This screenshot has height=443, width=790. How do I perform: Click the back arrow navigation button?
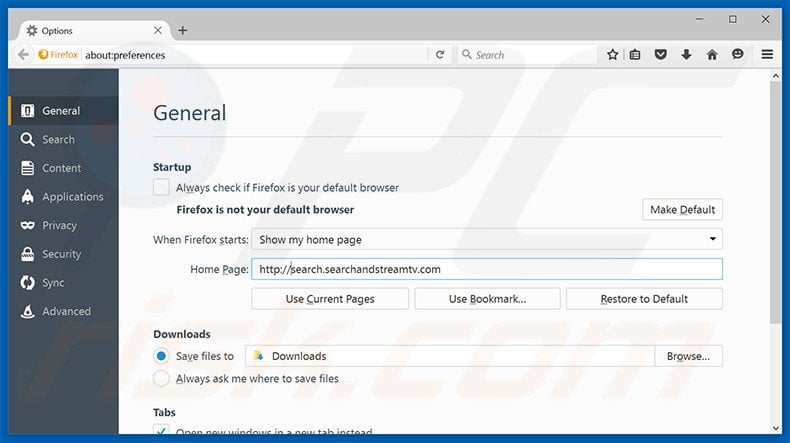23,54
